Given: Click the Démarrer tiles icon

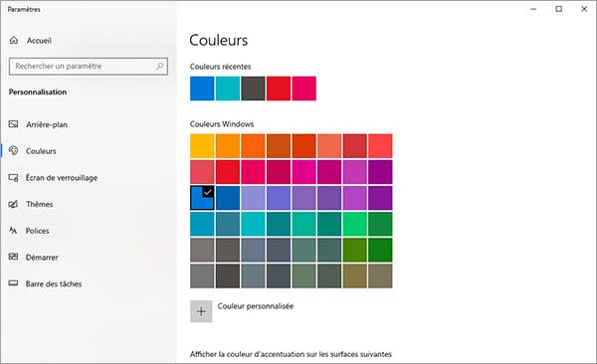Looking at the screenshot, I should [x=13, y=257].
